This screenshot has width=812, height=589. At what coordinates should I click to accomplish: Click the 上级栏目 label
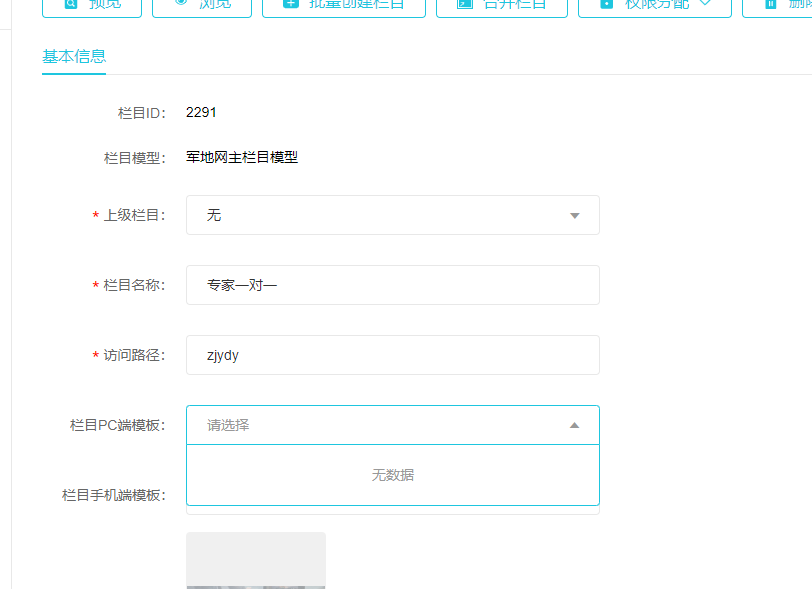[x=134, y=216]
